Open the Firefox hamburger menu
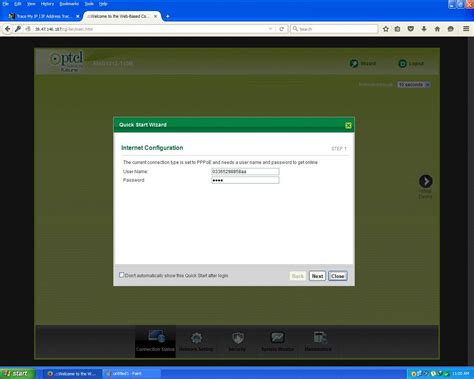 pos(466,29)
